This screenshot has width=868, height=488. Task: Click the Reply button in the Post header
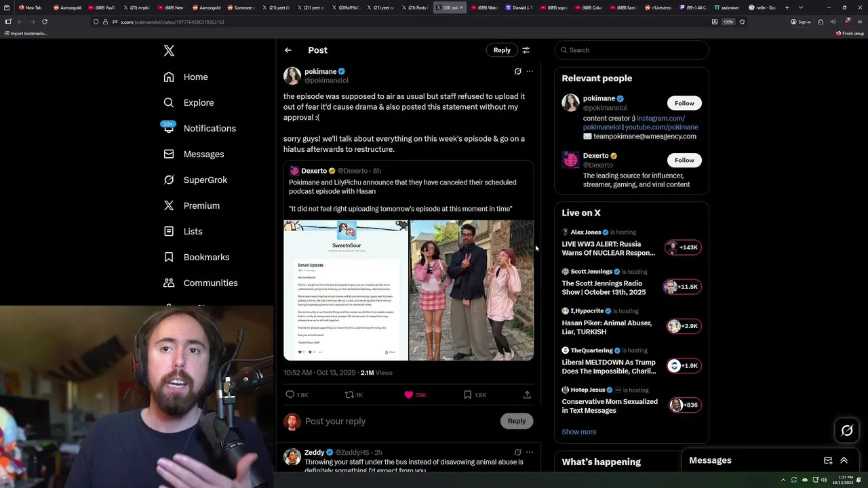pos(502,50)
